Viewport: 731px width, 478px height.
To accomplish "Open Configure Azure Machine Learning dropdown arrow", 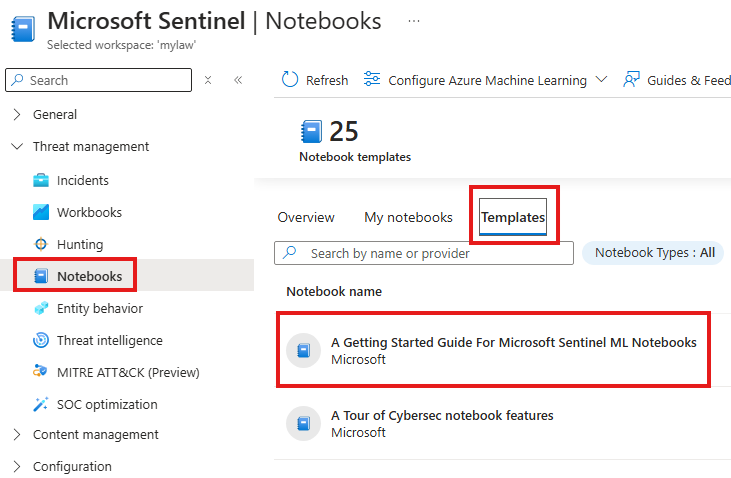I will (x=602, y=80).
